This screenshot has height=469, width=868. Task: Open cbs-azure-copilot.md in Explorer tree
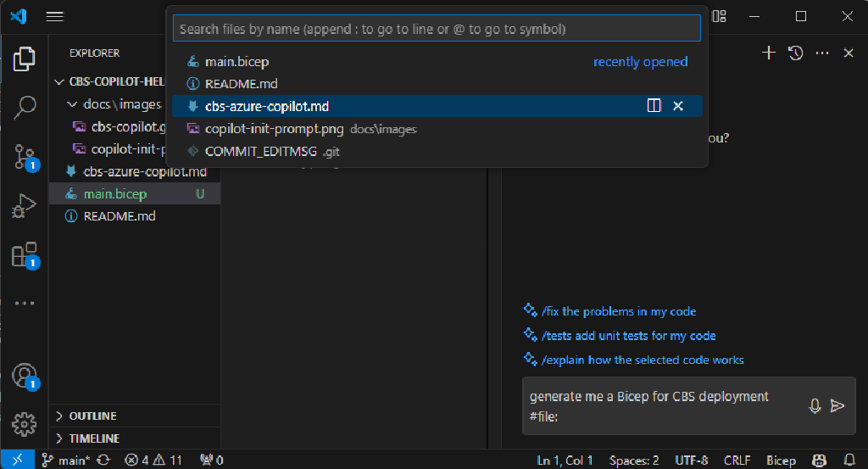[x=135, y=171]
